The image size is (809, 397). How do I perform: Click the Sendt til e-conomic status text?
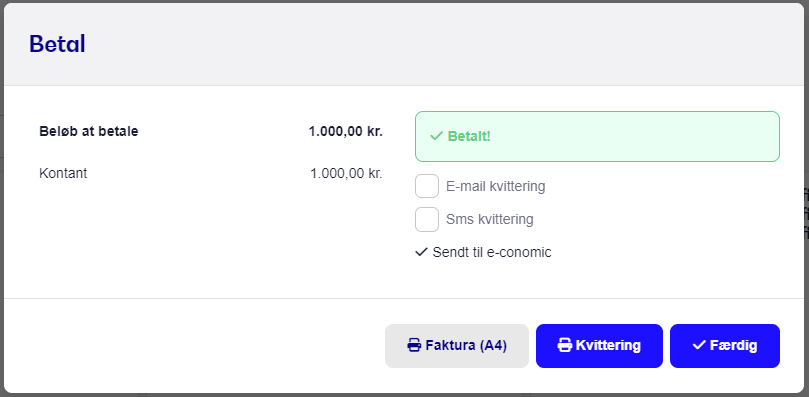point(492,252)
